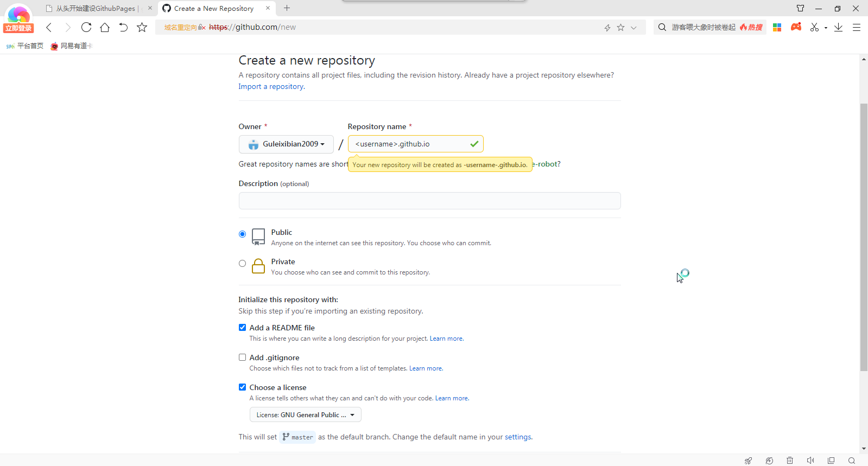Click the rocket accelerator icon in status bar
This screenshot has height=466, width=868.
click(749, 461)
